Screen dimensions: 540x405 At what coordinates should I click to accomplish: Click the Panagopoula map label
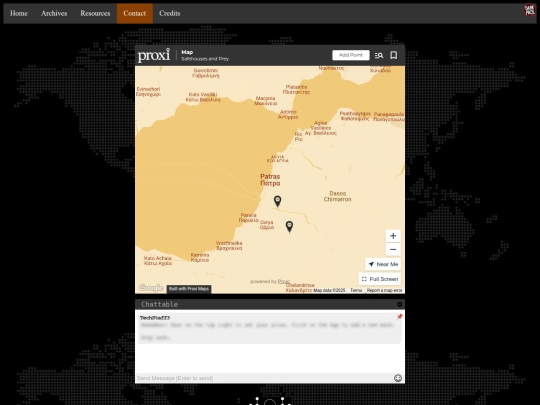(389, 117)
